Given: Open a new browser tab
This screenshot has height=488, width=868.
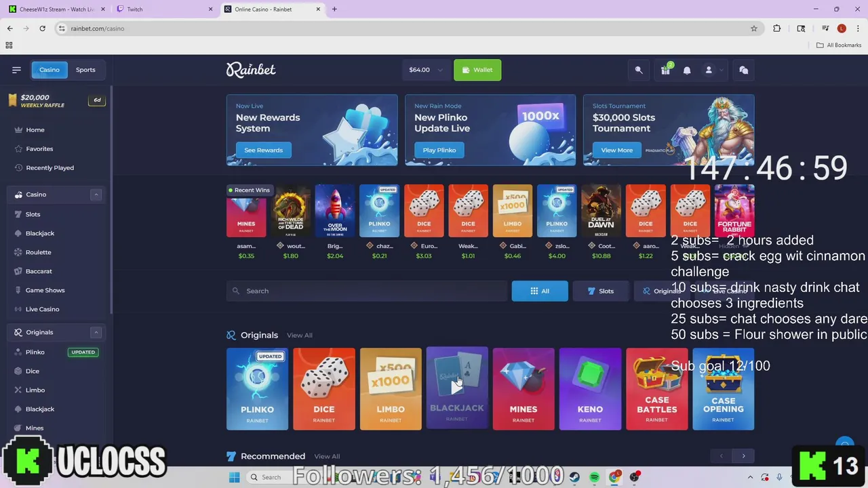Looking at the screenshot, I should click(334, 9).
